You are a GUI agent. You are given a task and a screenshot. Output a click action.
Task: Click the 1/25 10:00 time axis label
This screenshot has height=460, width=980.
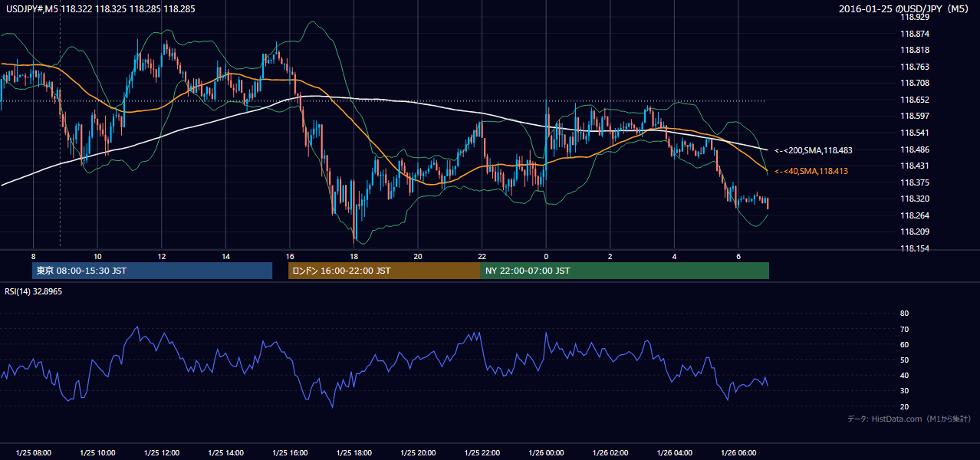tap(97, 453)
